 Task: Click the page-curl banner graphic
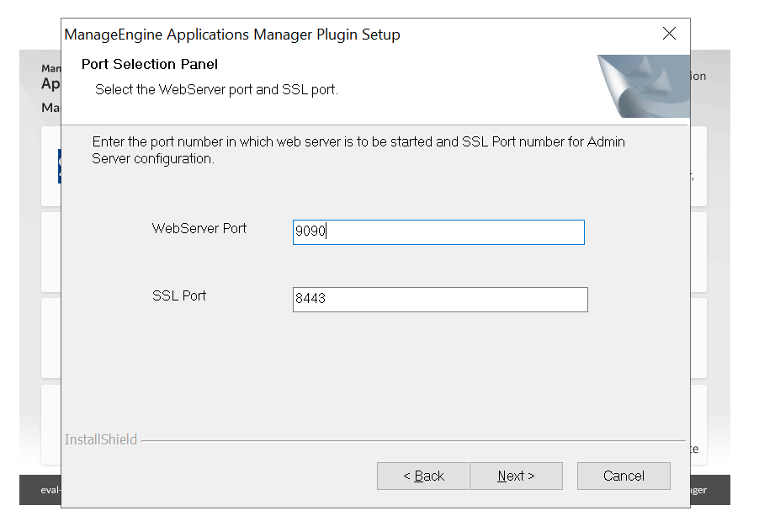pyautogui.click(x=643, y=86)
